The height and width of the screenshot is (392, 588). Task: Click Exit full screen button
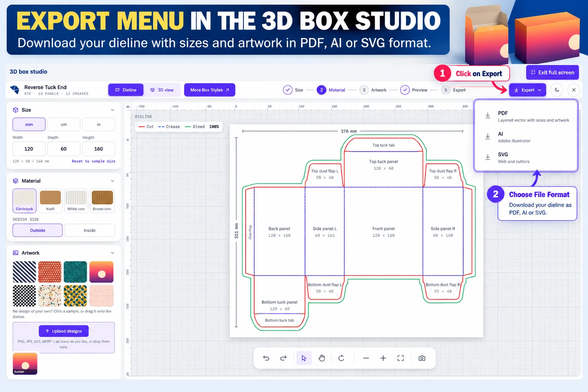(x=552, y=72)
